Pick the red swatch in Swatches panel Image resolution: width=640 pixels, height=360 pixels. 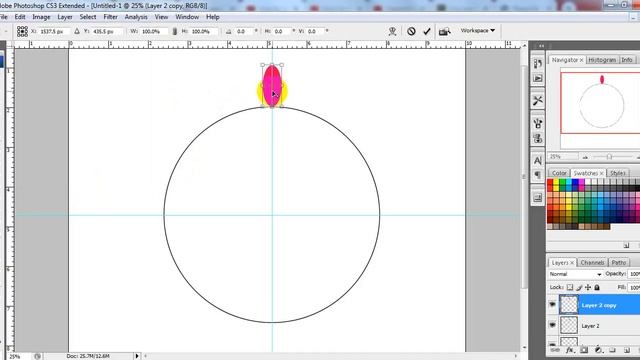pos(550,182)
